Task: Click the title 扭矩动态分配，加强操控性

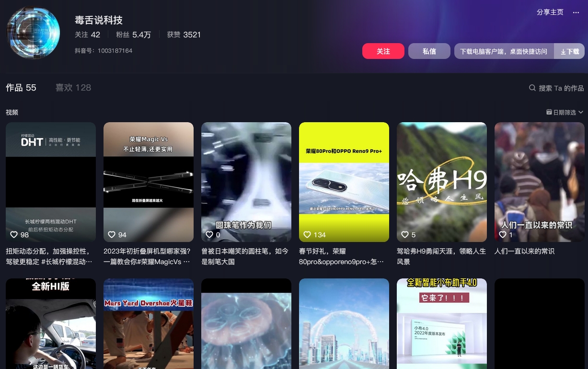Action: 49,256
